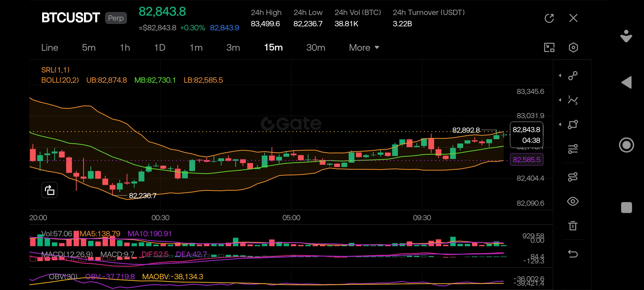Screen dimensions: 644x290
Task: Tap the share chart icon button
Action: point(50,190)
